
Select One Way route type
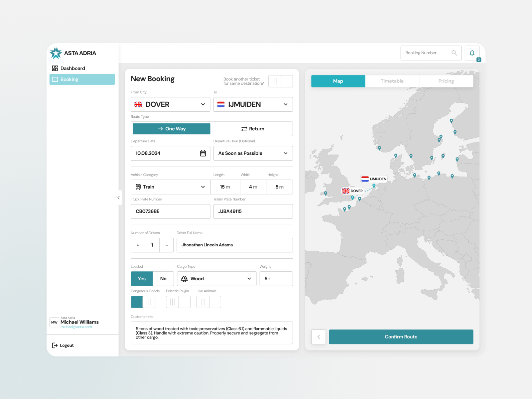coord(172,129)
